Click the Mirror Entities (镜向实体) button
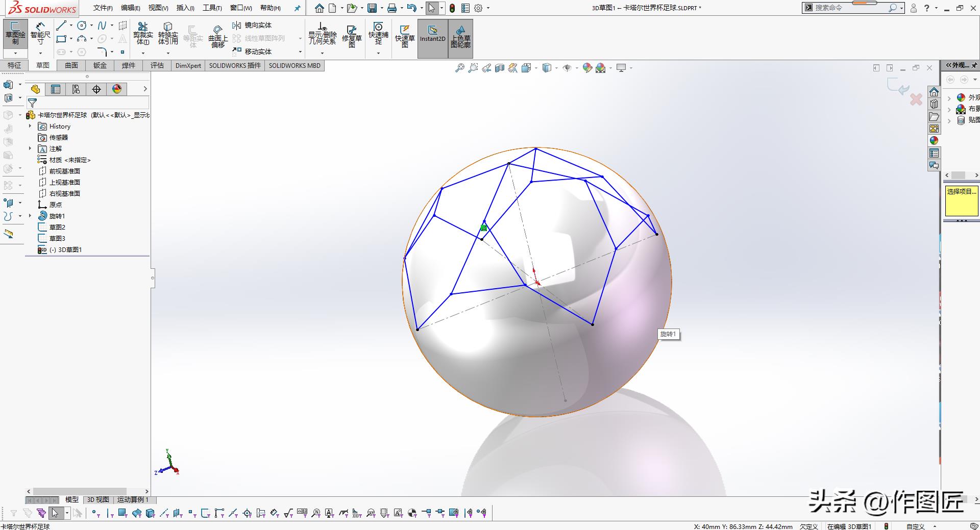This screenshot has width=980, height=530. (x=253, y=25)
